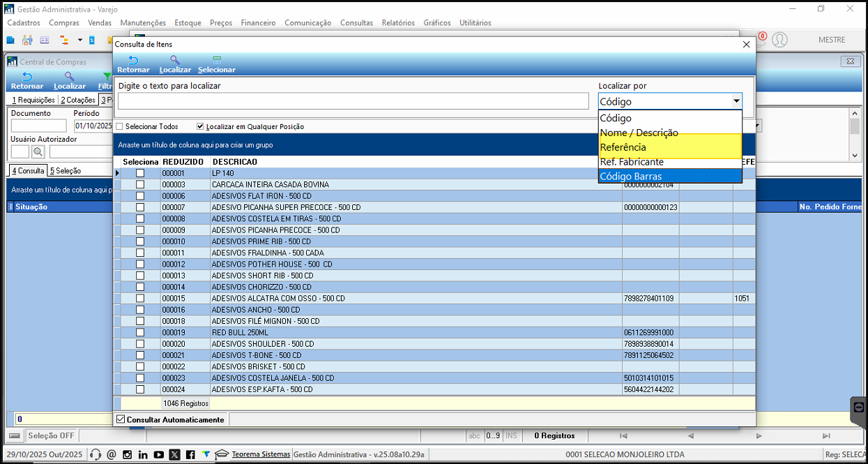Click the headset support icon
This screenshot has width=868, height=464.
pos(96,455)
